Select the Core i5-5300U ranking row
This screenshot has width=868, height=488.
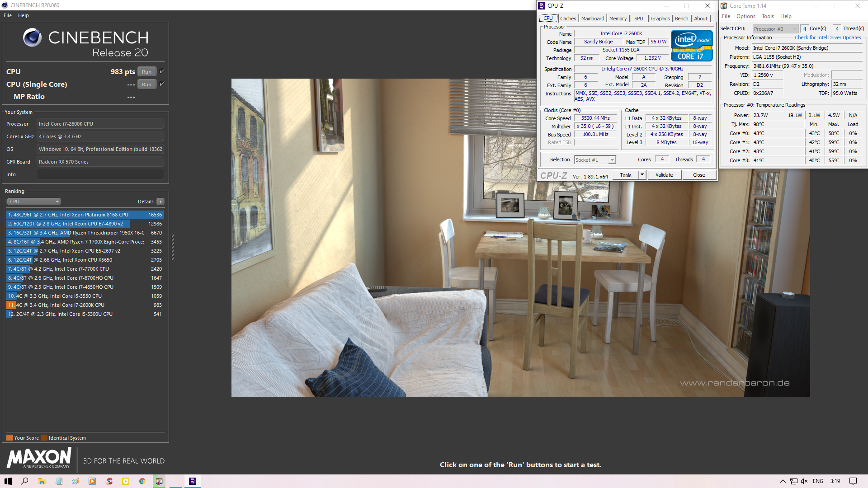point(85,314)
